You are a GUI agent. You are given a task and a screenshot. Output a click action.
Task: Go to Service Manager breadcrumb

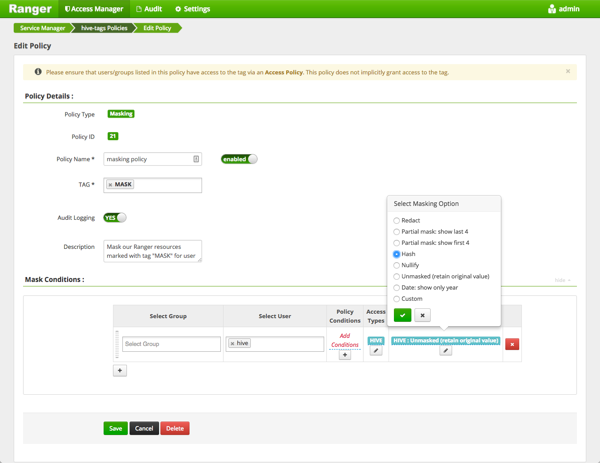(42, 28)
